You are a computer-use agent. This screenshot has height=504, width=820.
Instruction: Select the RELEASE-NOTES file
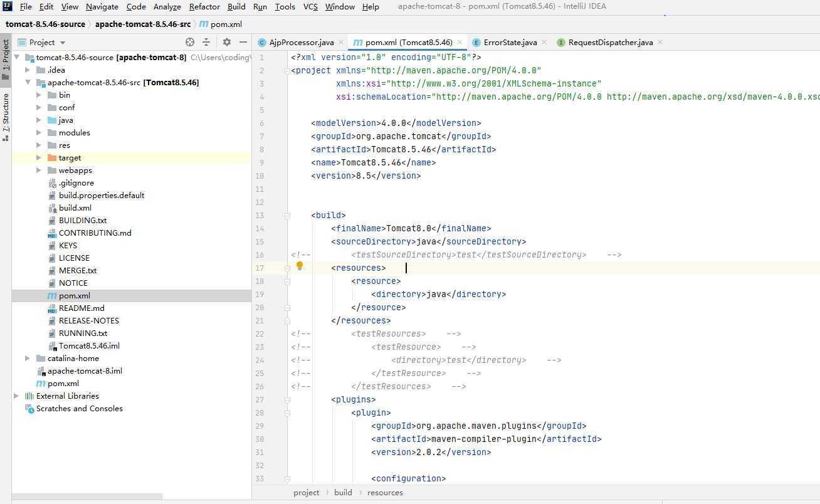tap(88, 320)
